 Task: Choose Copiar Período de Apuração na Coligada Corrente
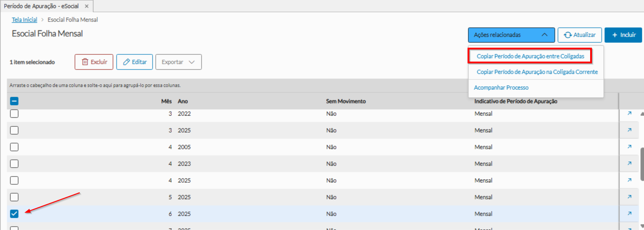(537, 72)
